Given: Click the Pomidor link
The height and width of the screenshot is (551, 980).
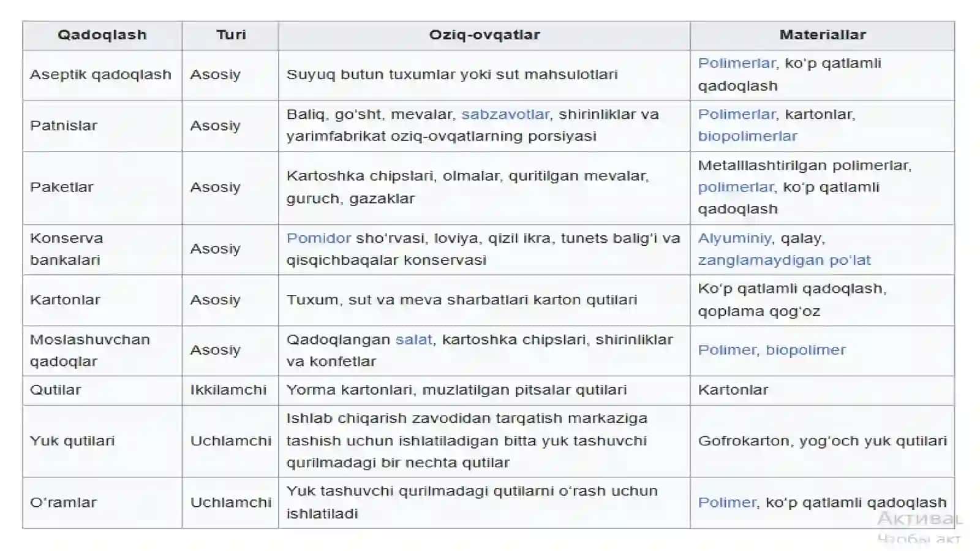Looking at the screenshot, I should tap(318, 238).
